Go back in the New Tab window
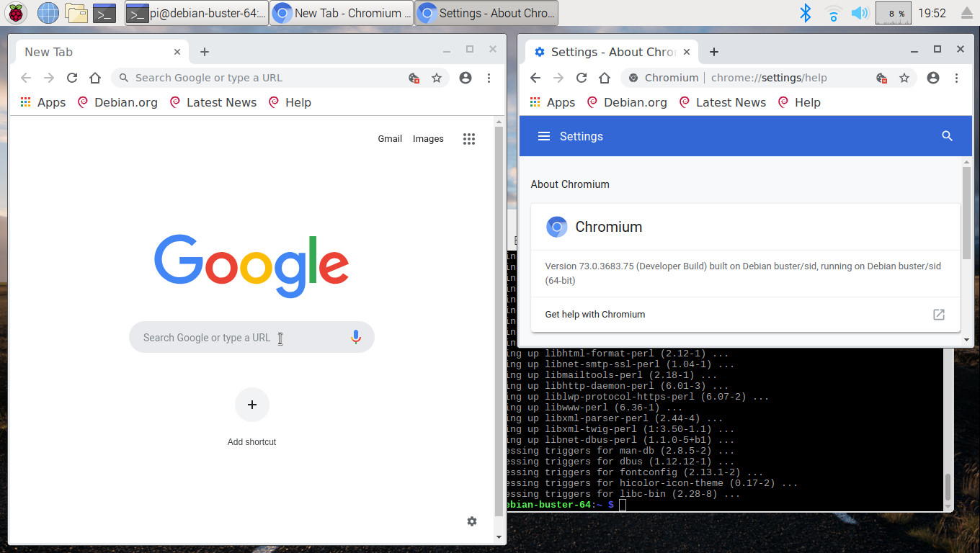980x553 pixels. point(26,78)
